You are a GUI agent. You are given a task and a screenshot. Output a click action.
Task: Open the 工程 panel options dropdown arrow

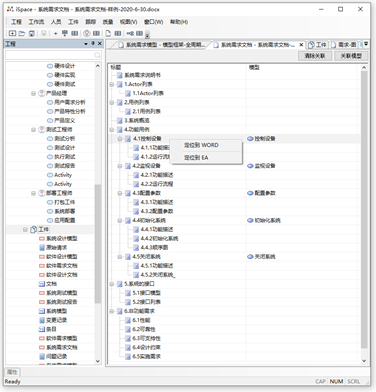point(86,44)
